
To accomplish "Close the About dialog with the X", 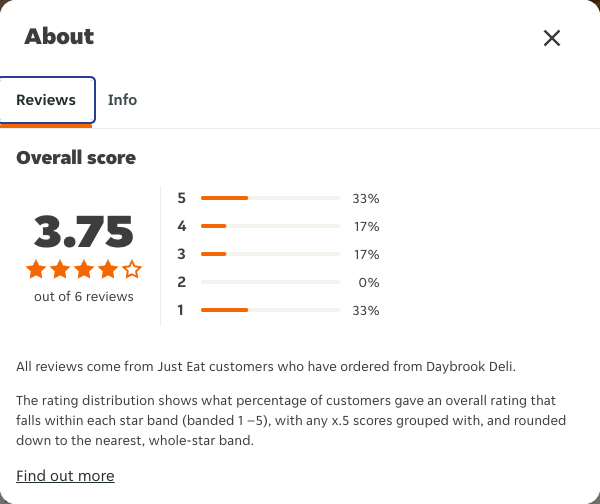I will (552, 38).
